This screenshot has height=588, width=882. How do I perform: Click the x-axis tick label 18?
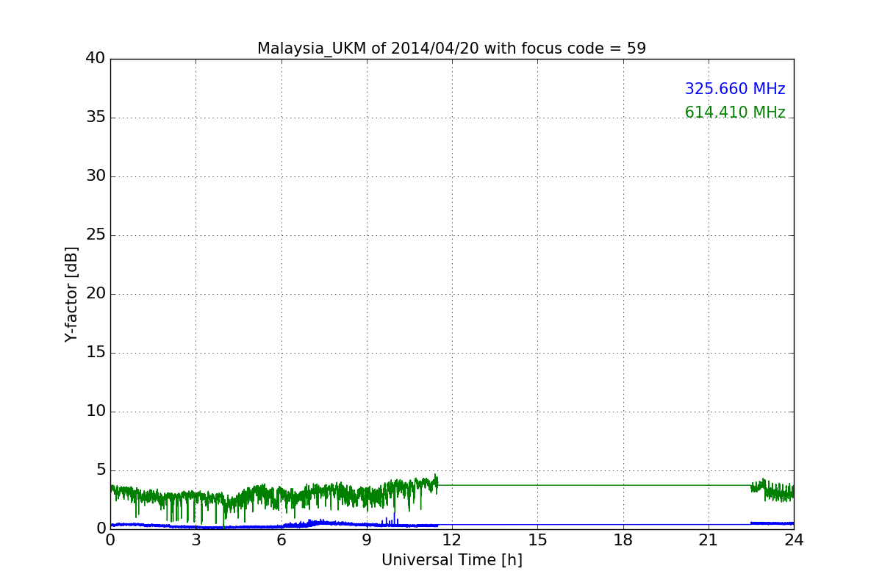click(x=623, y=539)
